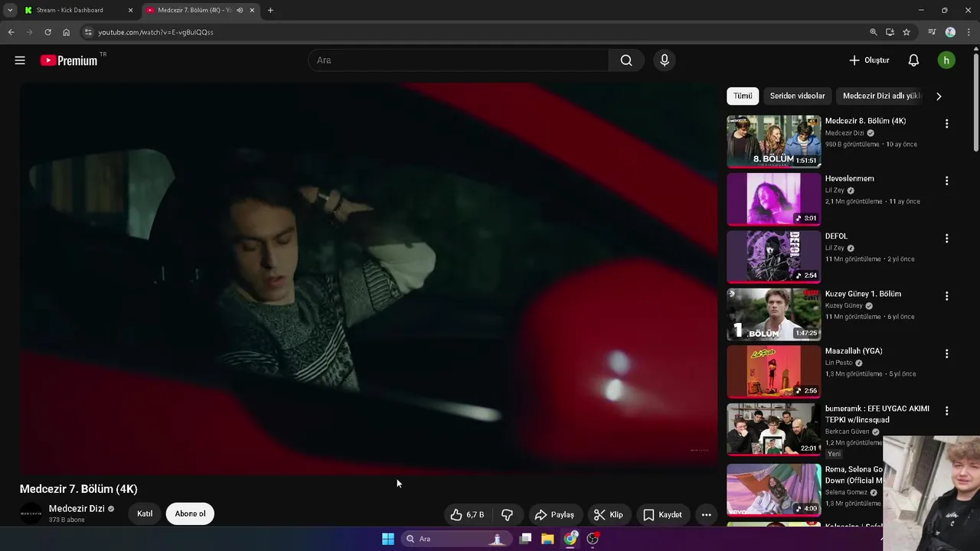Screen dimensions: 980x551
Task: Open the Oluştur create menu
Action: (x=870, y=60)
